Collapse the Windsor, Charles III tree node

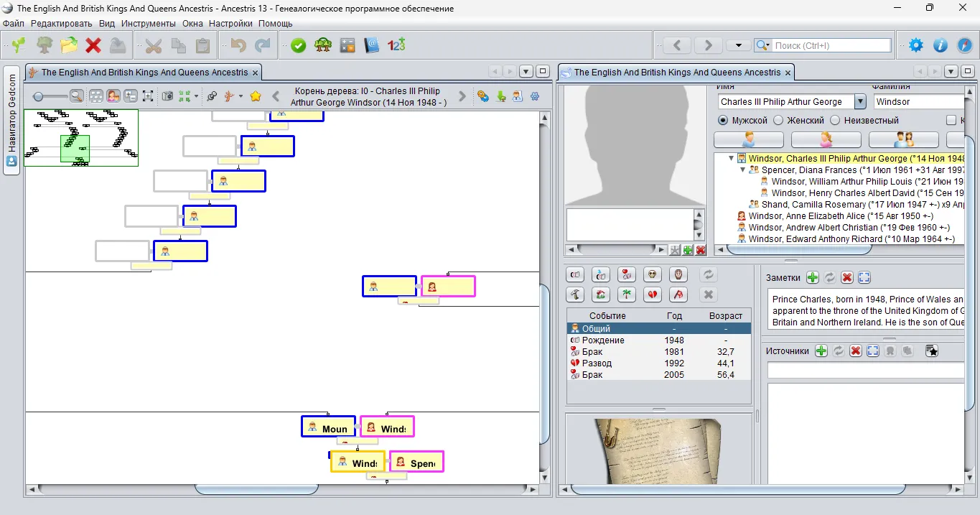(x=732, y=159)
